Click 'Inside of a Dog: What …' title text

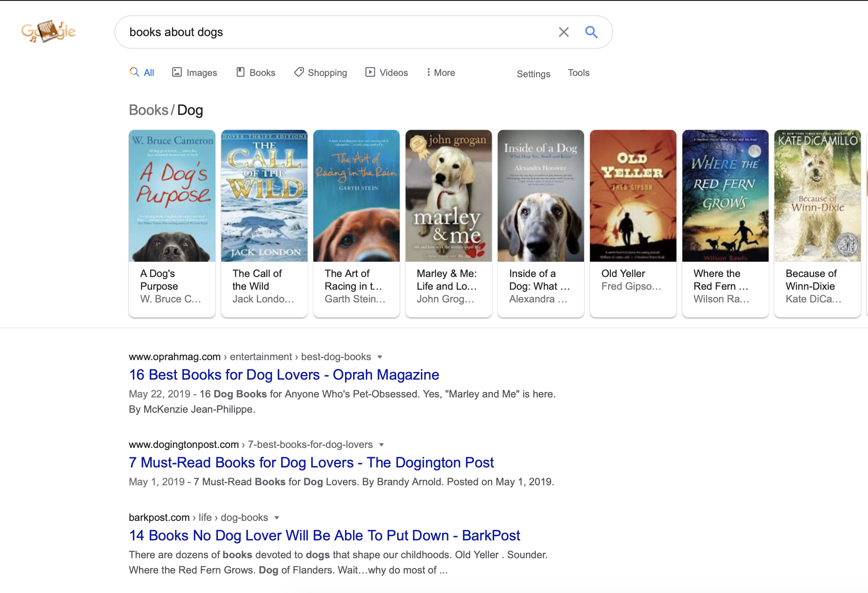coord(540,280)
